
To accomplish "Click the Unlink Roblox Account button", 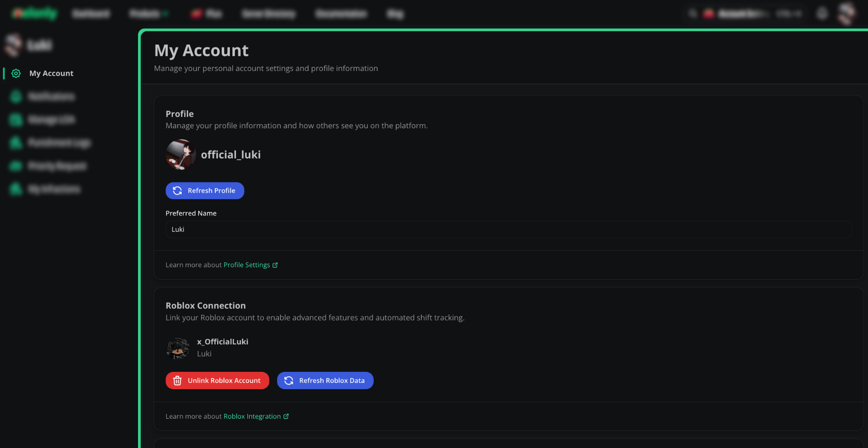I will tap(217, 381).
